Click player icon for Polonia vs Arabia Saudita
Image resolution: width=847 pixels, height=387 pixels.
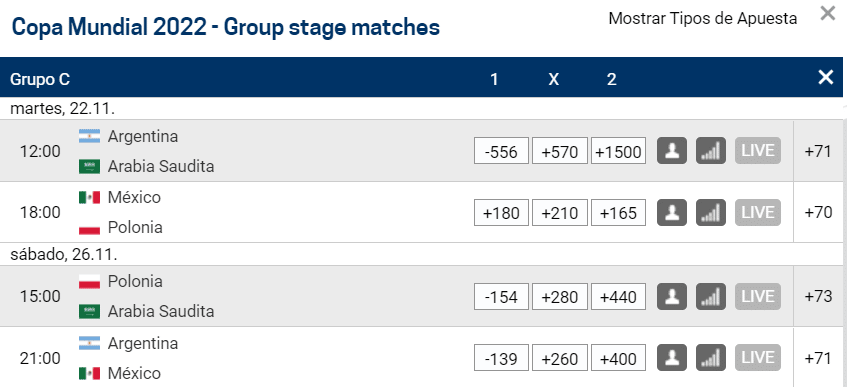(x=672, y=297)
